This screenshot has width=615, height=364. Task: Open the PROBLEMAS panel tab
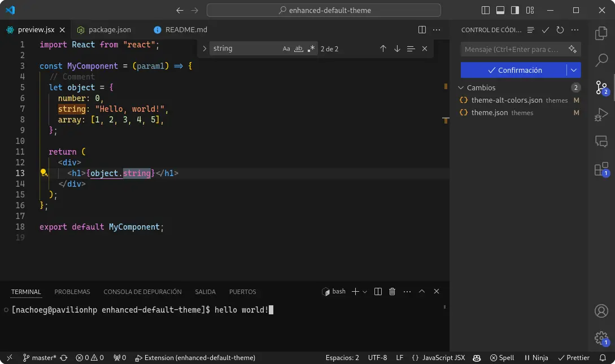coord(72,292)
